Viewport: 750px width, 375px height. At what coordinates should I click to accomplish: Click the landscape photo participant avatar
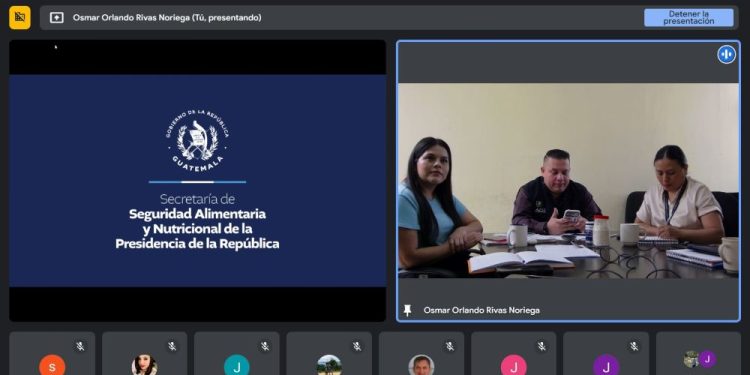click(329, 366)
